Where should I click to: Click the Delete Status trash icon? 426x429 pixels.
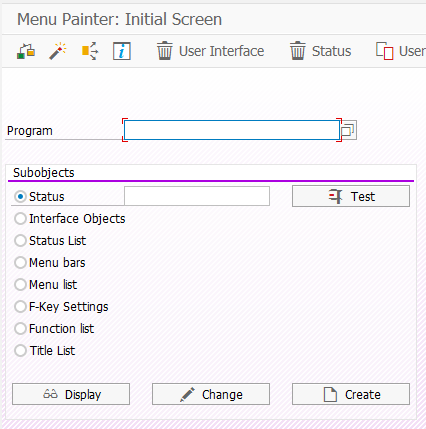click(297, 51)
